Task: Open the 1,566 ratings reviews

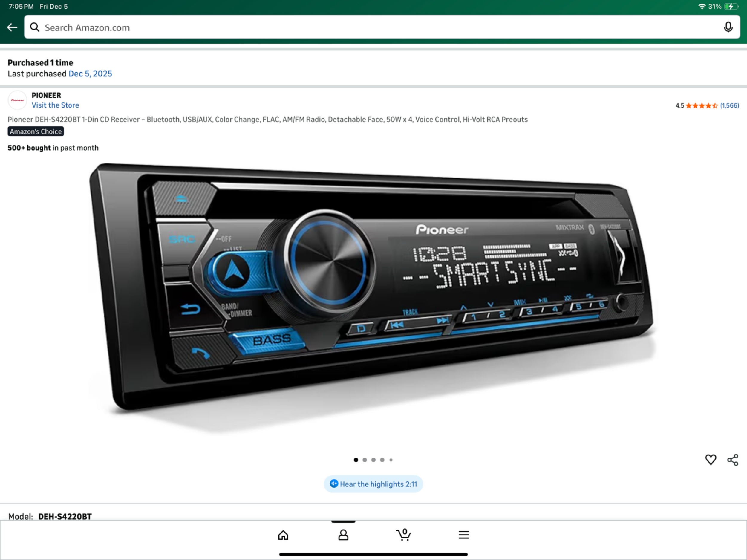Action: click(729, 106)
